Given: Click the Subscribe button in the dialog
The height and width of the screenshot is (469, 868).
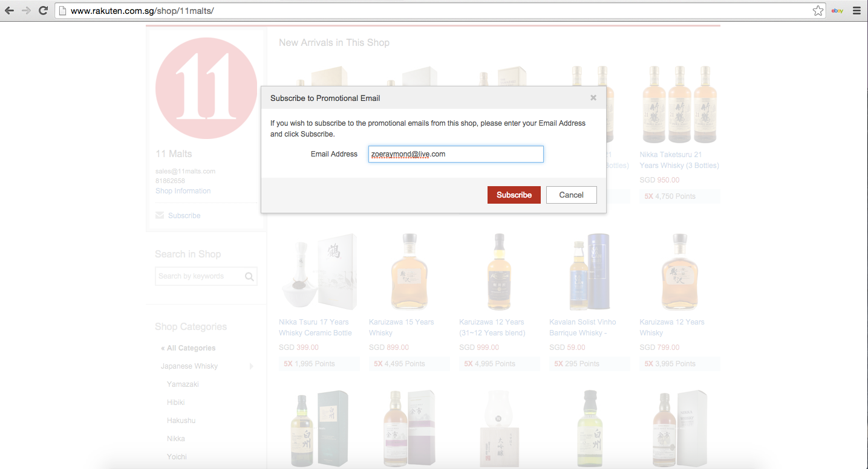Looking at the screenshot, I should pyautogui.click(x=514, y=195).
